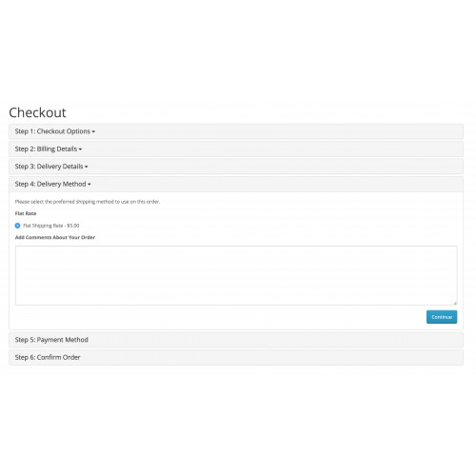Select the Flat Shipping Rate radio button
Viewport: 476px width, 476px height.
point(17,226)
